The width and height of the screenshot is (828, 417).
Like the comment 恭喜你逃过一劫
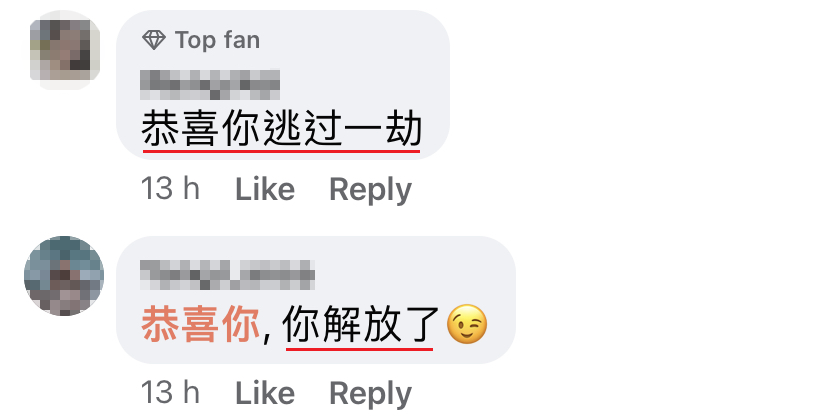[x=265, y=189]
